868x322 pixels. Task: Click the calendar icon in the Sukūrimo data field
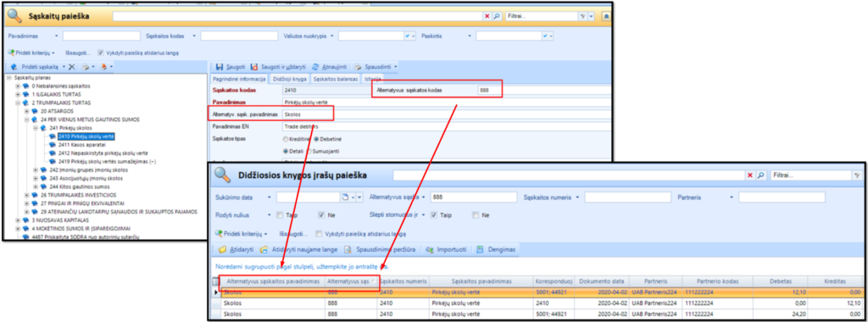coord(346,197)
